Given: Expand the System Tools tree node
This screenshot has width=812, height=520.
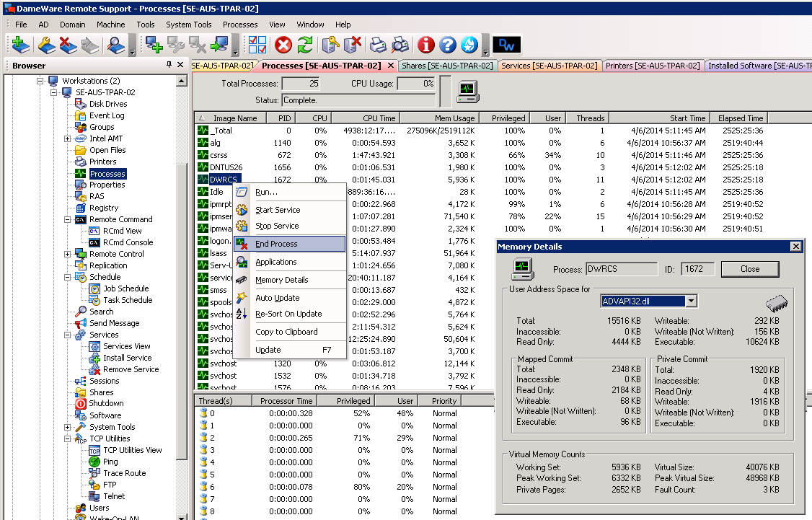Looking at the screenshot, I should [67, 427].
